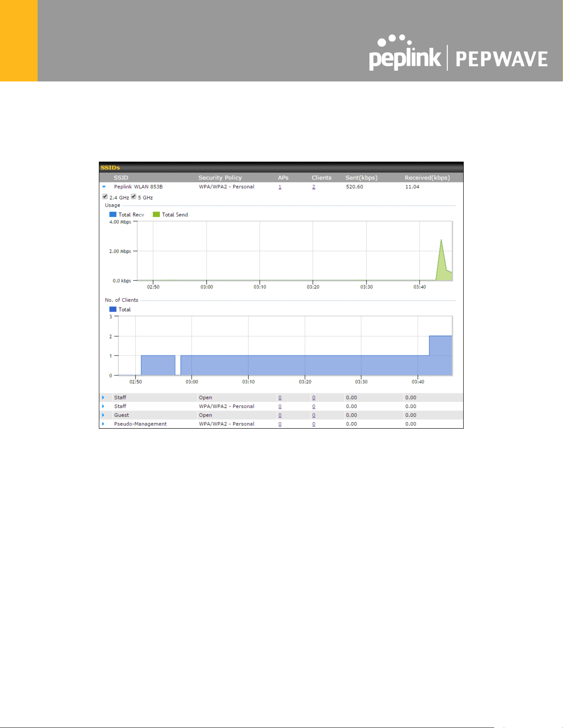The height and width of the screenshot is (728, 563).
Task: Uncheck the 5 GHz checkbox
Action: point(134,197)
